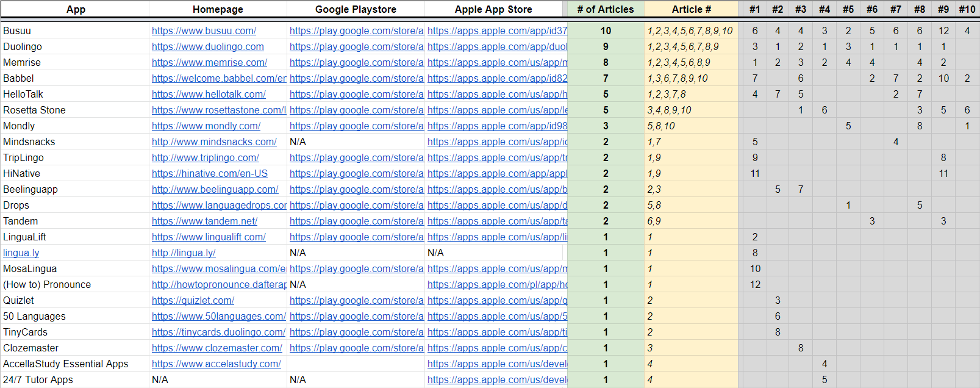Open the Quizlet homepage link
This screenshot has height=388, width=980.
(x=193, y=300)
